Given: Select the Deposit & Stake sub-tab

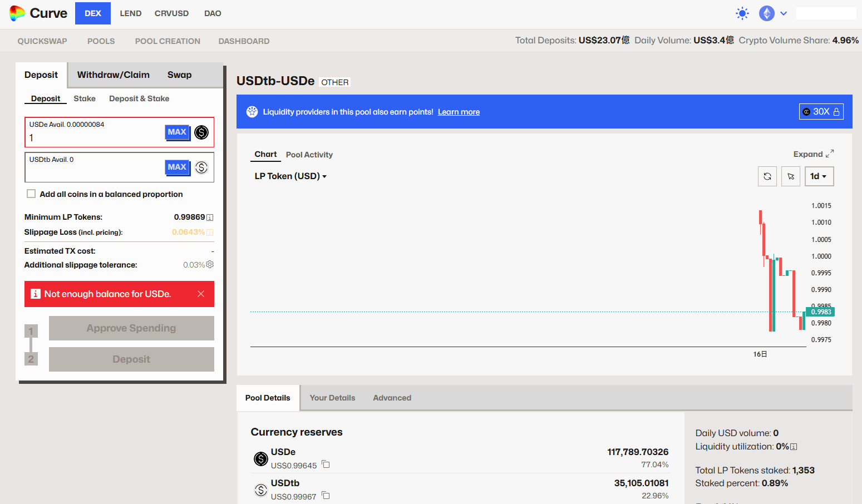Looking at the screenshot, I should point(139,98).
